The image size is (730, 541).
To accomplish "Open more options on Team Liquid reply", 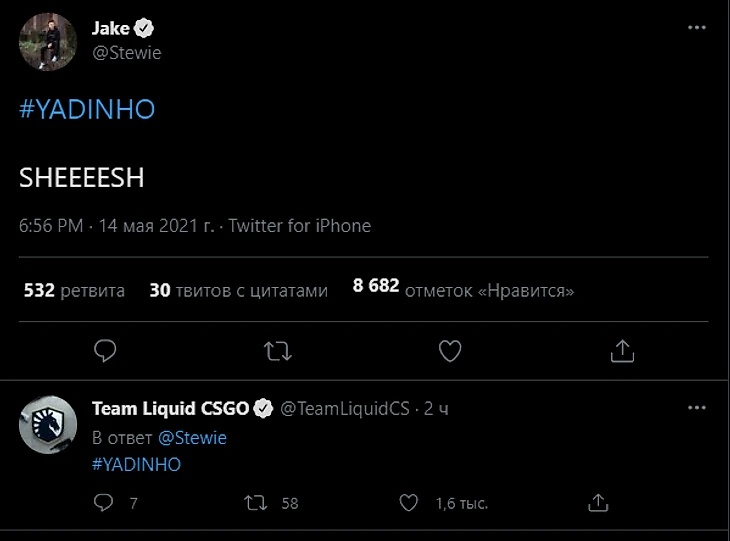I will click(697, 408).
